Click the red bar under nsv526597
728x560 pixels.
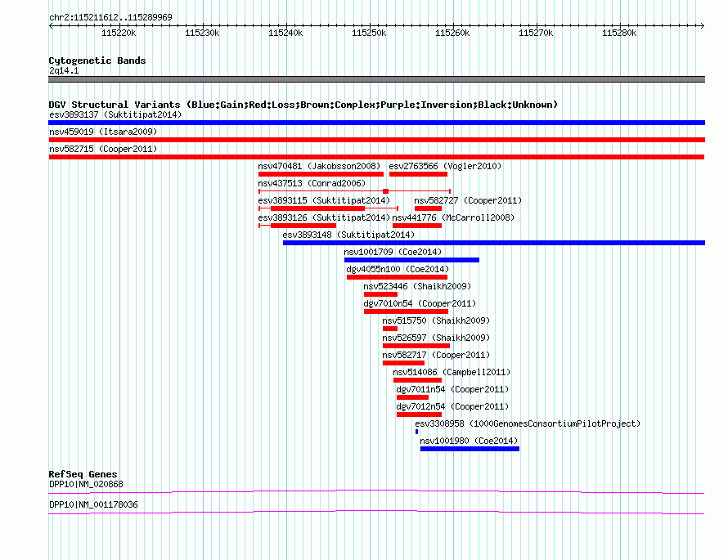pos(416,346)
